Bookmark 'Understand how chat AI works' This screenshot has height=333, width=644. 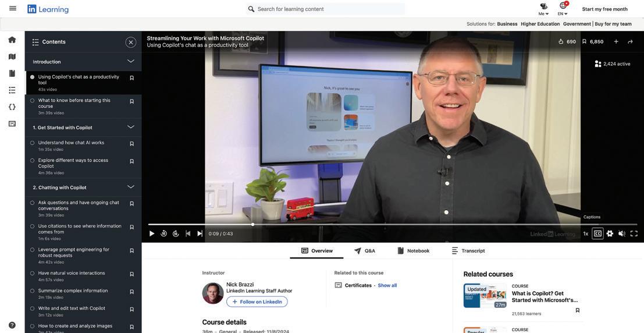pyautogui.click(x=132, y=144)
